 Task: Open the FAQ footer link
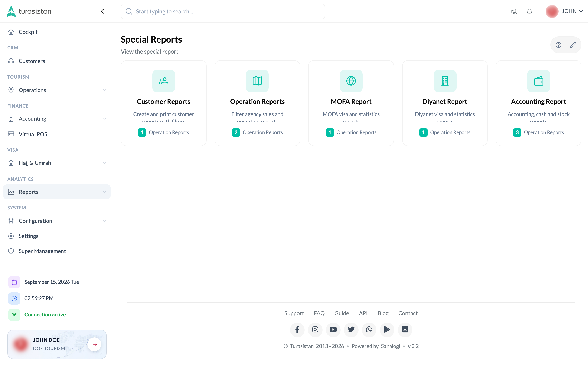(319, 313)
